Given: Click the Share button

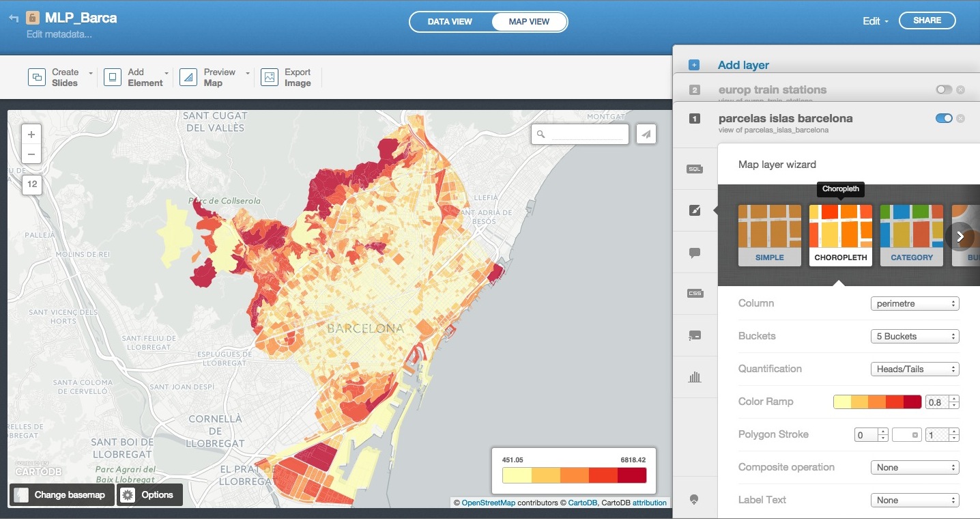Looking at the screenshot, I should [x=927, y=20].
